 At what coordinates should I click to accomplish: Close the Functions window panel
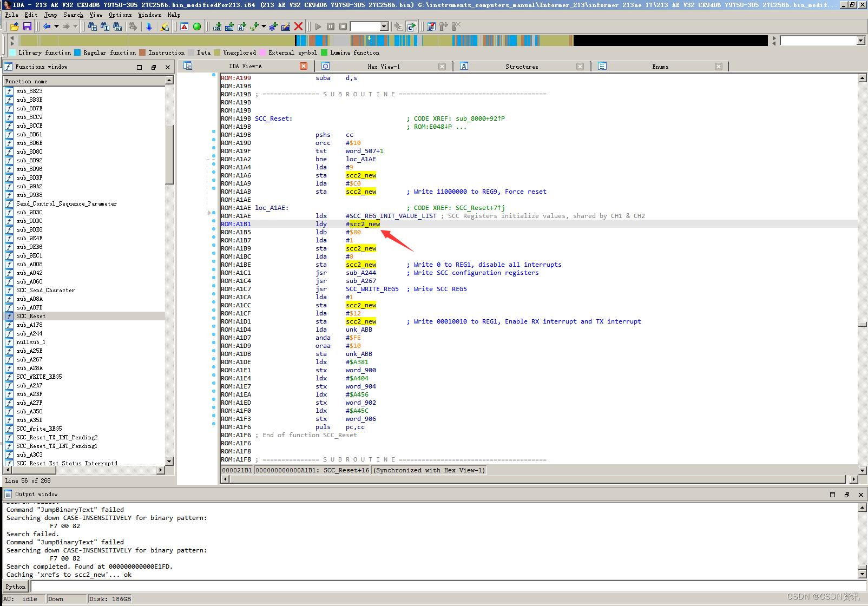click(168, 67)
